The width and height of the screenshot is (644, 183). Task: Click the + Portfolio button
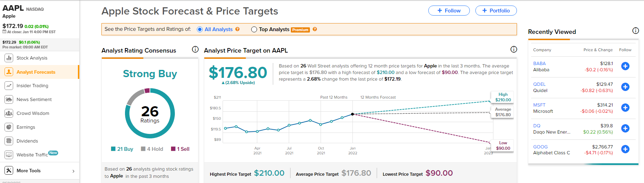496,11
